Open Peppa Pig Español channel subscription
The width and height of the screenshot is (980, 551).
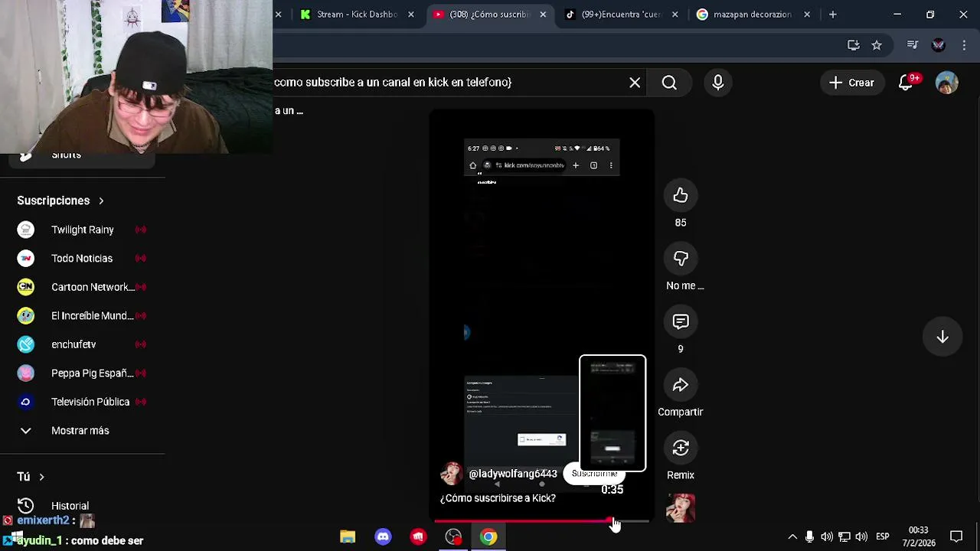pyautogui.click(x=83, y=373)
